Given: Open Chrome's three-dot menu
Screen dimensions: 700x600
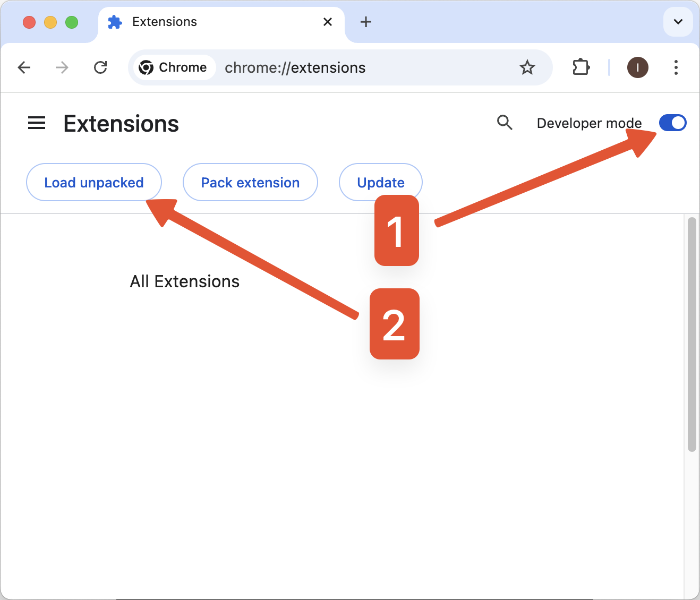Looking at the screenshot, I should tap(676, 67).
